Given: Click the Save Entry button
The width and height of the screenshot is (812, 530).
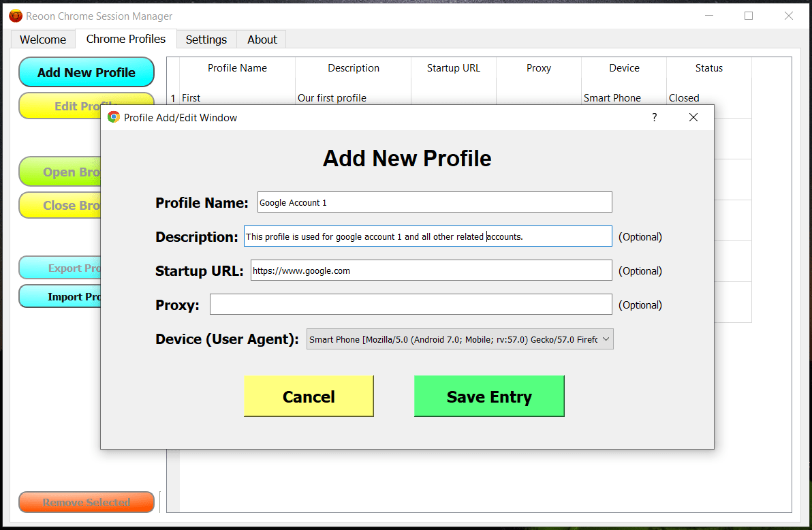Looking at the screenshot, I should pyautogui.click(x=489, y=396).
